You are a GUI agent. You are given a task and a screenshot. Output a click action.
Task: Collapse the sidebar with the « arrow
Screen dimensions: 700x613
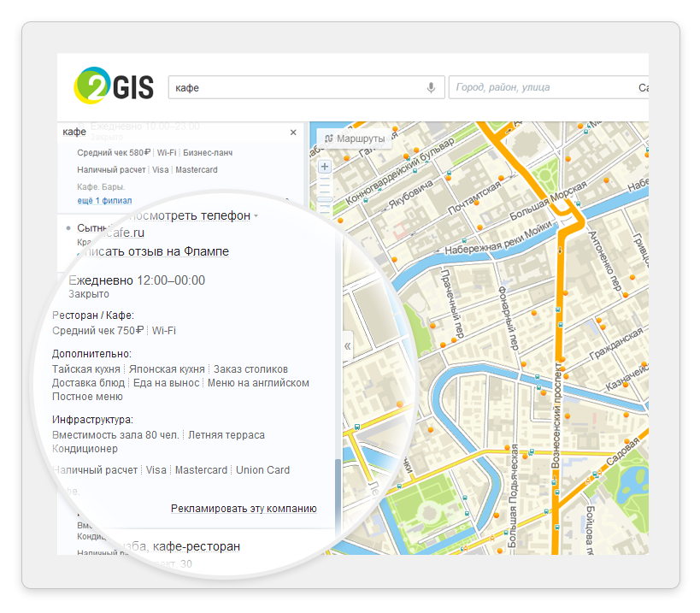coord(347,346)
